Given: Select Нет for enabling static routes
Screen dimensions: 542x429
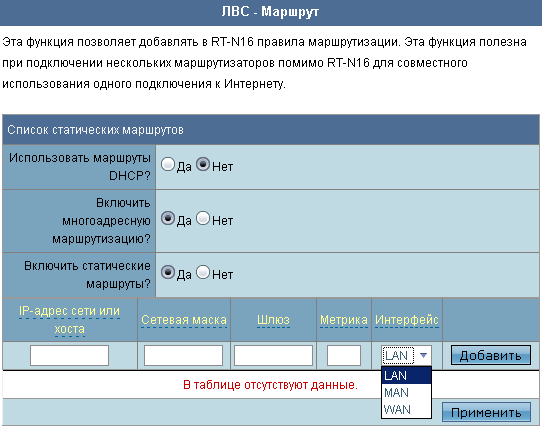Looking at the screenshot, I should tap(203, 272).
